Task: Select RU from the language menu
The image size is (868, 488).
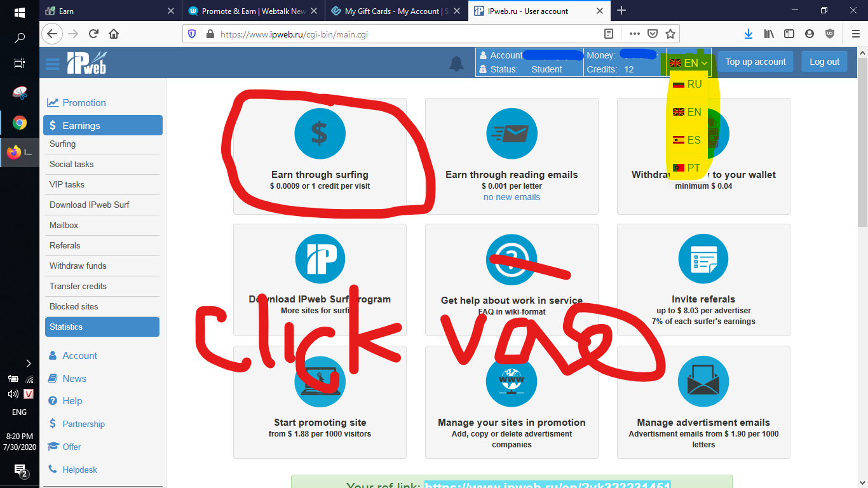Action: 693,83
